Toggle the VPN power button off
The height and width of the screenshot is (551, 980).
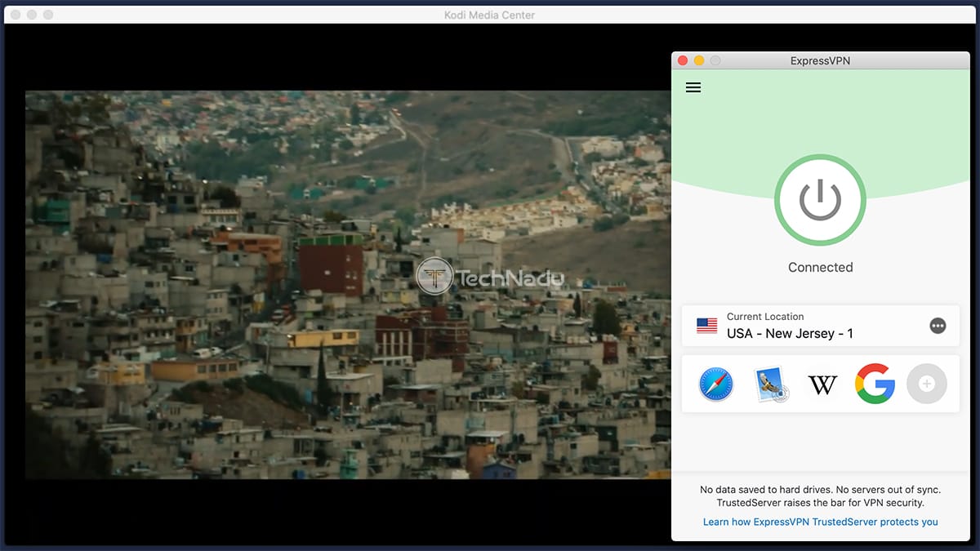[820, 200]
